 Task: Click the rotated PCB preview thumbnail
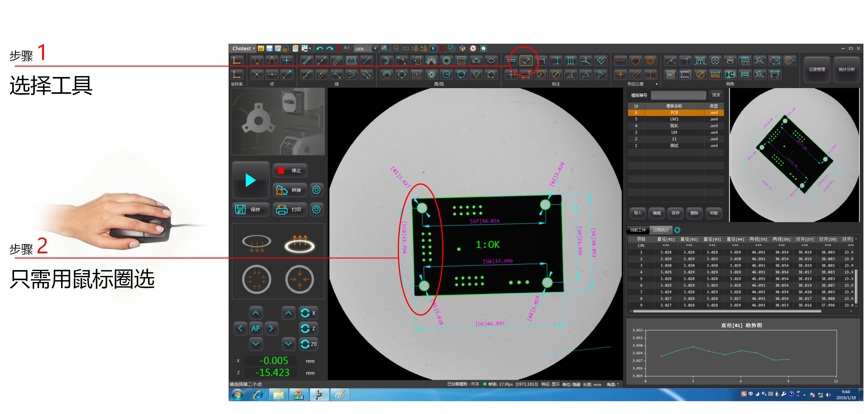click(794, 155)
